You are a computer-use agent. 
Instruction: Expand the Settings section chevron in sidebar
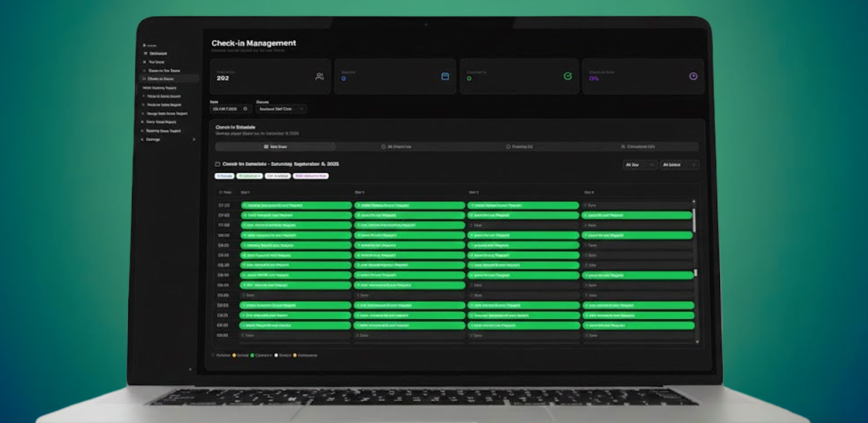pyautogui.click(x=194, y=140)
